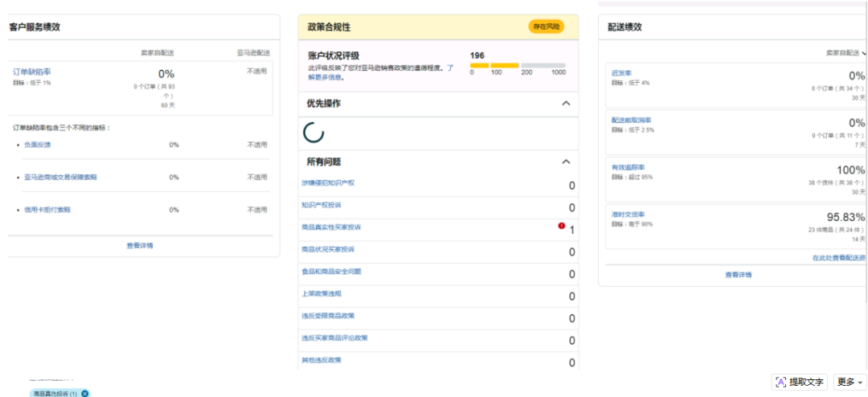Open 商品真实性买家投诉 issue row
Viewport: 868px width, 397px height.
pyautogui.click(x=438, y=230)
